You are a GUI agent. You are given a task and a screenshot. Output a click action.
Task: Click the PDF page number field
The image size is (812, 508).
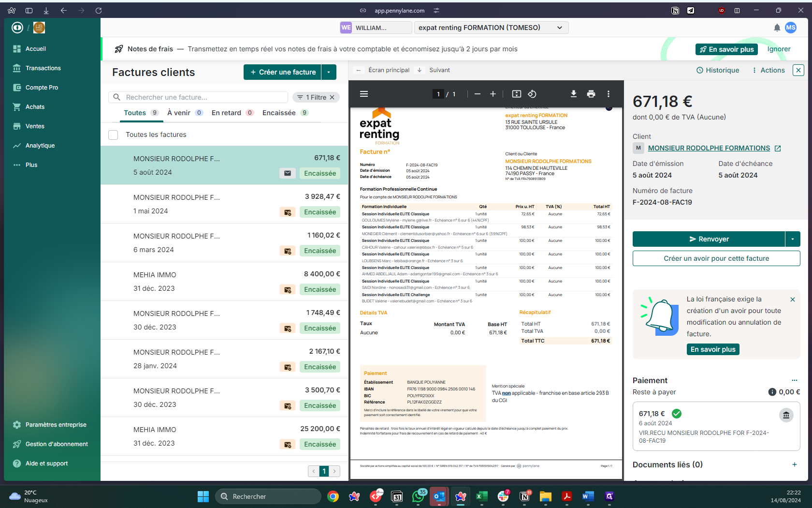click(x=438, y=94)
